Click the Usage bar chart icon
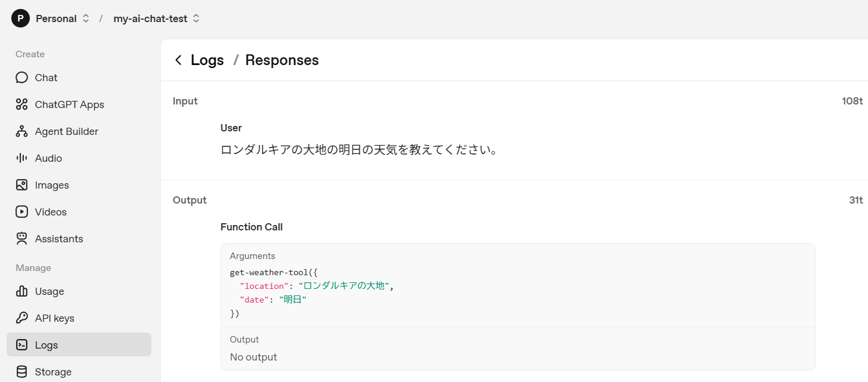 coord(22,291)
